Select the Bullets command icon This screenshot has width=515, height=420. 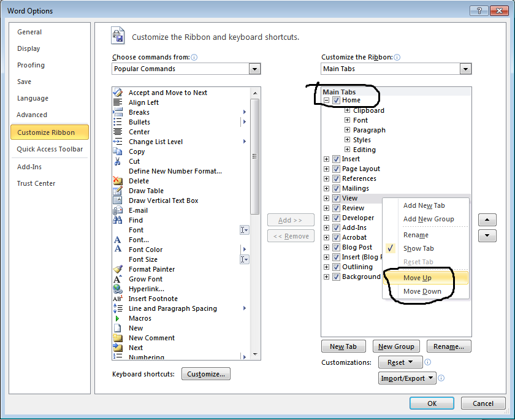[119, 122]
